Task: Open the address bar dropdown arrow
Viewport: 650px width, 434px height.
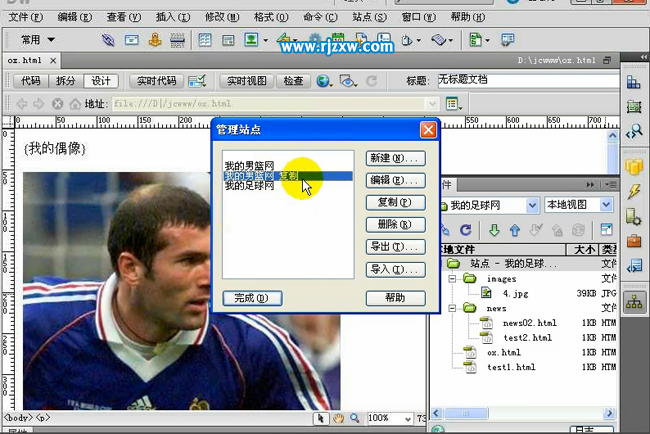Action: coord(432,104)
